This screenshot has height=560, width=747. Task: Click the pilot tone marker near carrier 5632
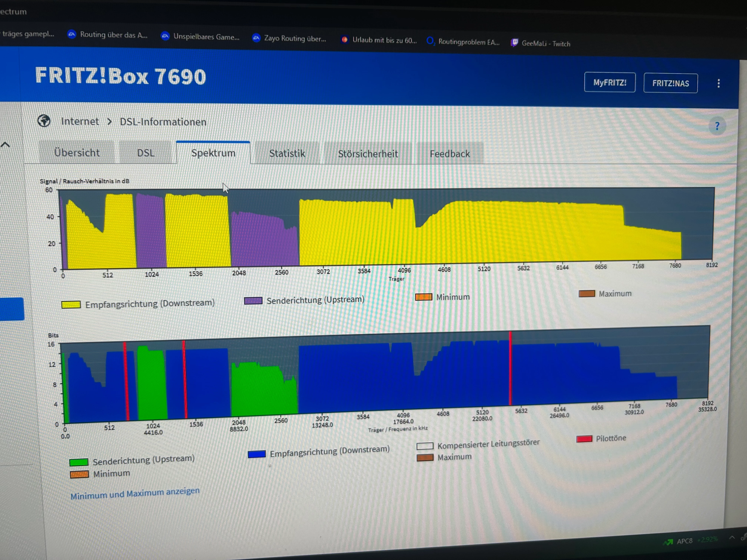pyautogui.click(x=510, y=368)
